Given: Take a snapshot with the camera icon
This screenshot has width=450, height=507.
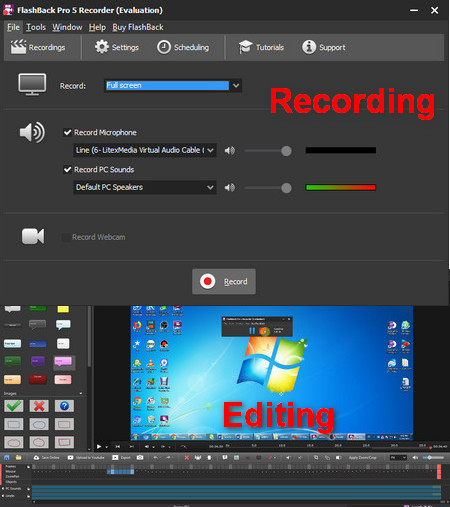Looking at the screenshot, I should 140,458.
